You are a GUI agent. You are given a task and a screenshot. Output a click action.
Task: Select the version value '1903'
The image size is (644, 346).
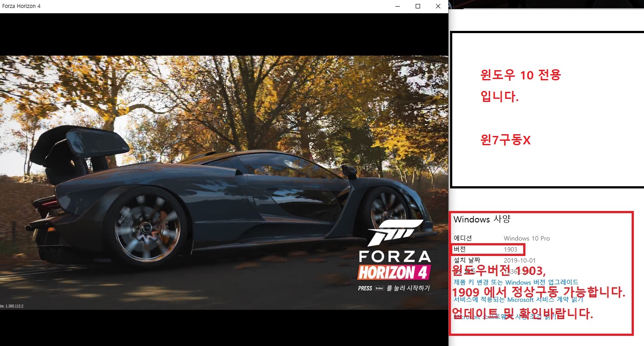[x=510, y=249]
